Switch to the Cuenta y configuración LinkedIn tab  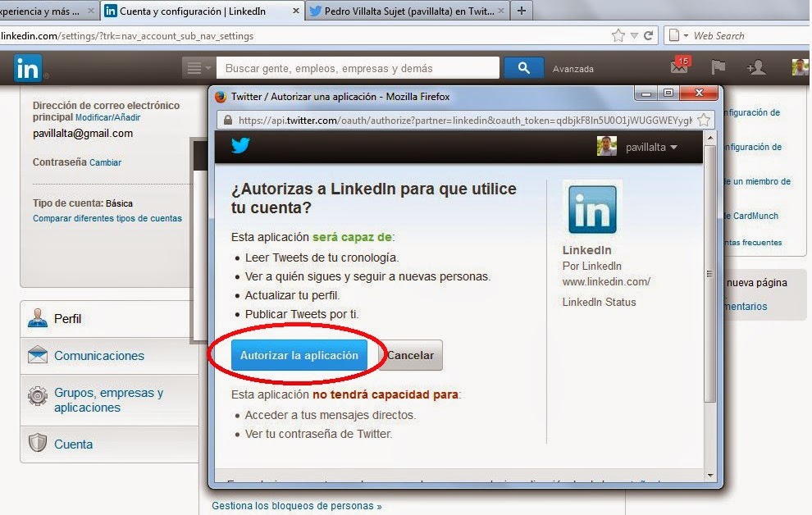pyautogui.click(x=202, y=11)
